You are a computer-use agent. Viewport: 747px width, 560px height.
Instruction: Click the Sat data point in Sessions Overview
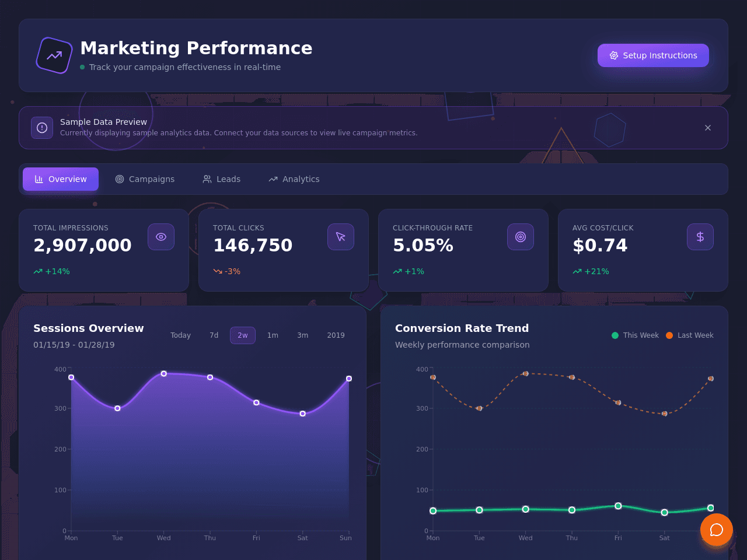click(x=303, y=414)
